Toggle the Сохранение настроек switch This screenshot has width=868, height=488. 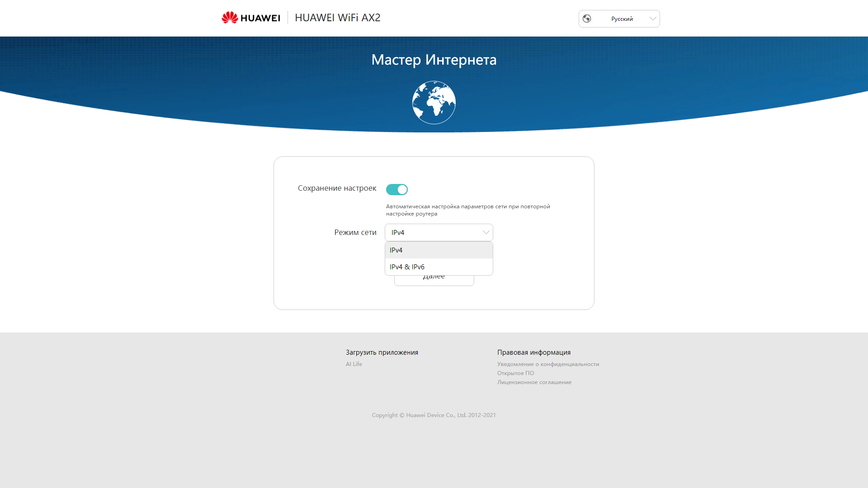397,189
